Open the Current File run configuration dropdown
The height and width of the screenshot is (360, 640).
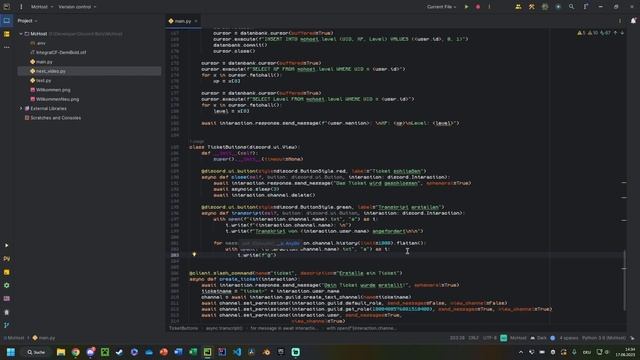[442, 7]
